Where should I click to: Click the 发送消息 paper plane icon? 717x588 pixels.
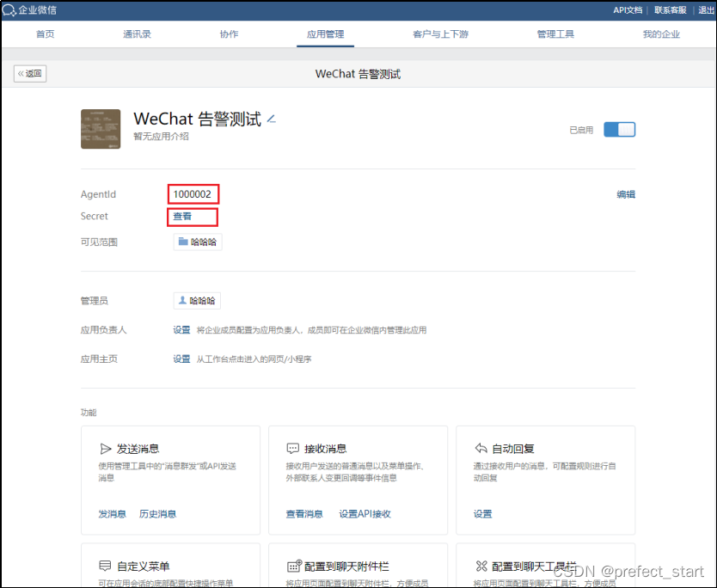(106, 449)
